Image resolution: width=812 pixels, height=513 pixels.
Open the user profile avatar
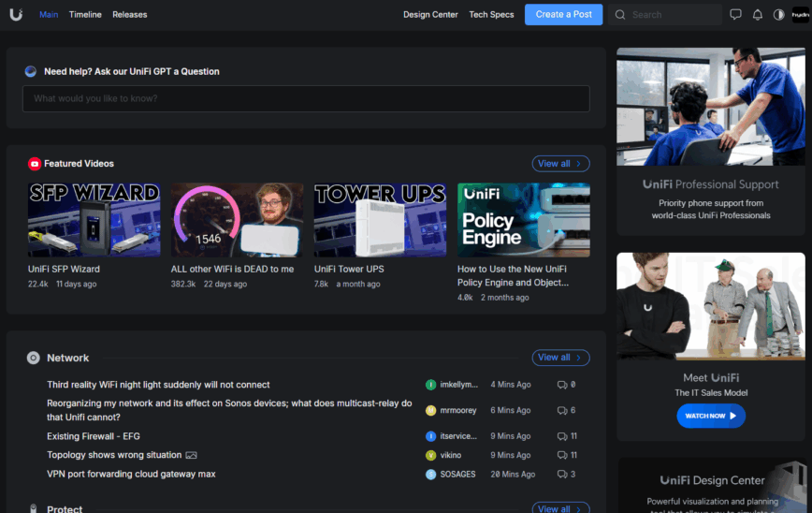pyautogui.click(x=801, y=15)
